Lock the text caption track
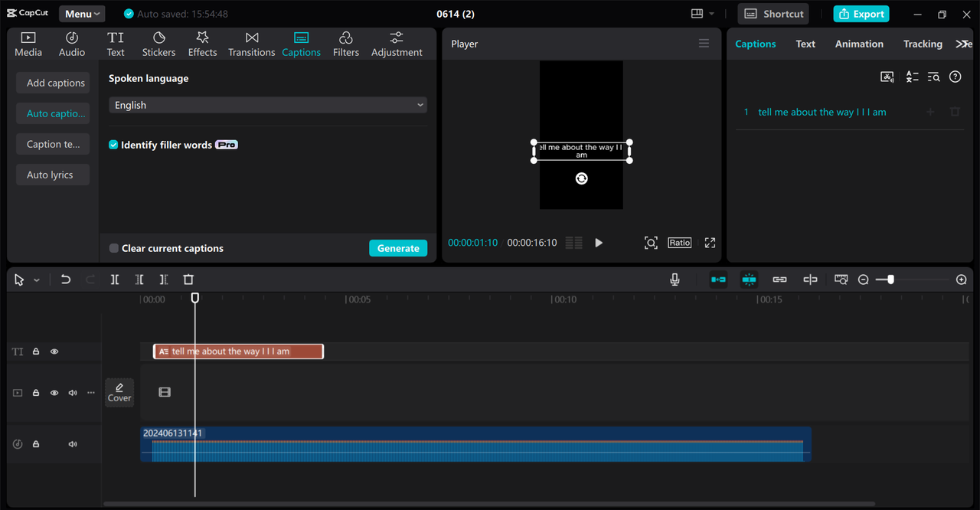 [x=36, y=351]
